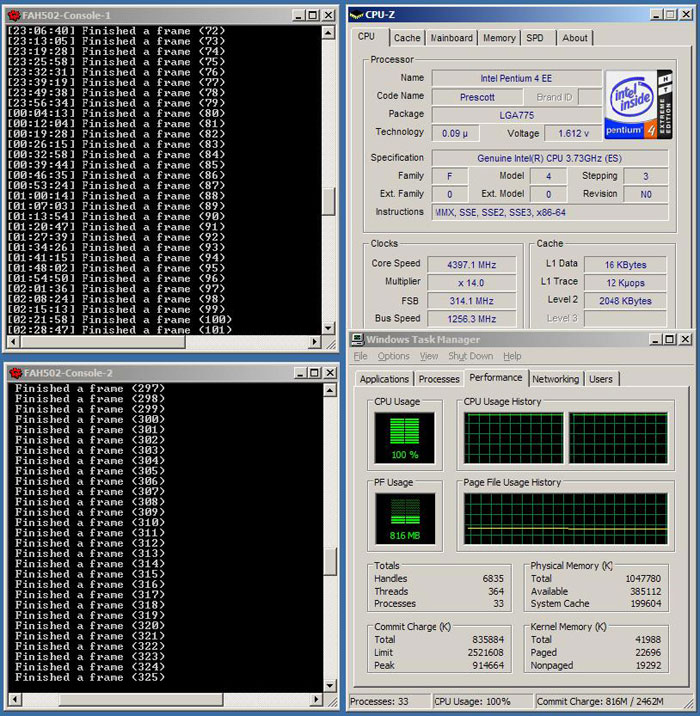The width and height of the screenshot is (700, 716).
Task: Click vertical scrollbar thumb in Console-2
Action: coord(330,561)
